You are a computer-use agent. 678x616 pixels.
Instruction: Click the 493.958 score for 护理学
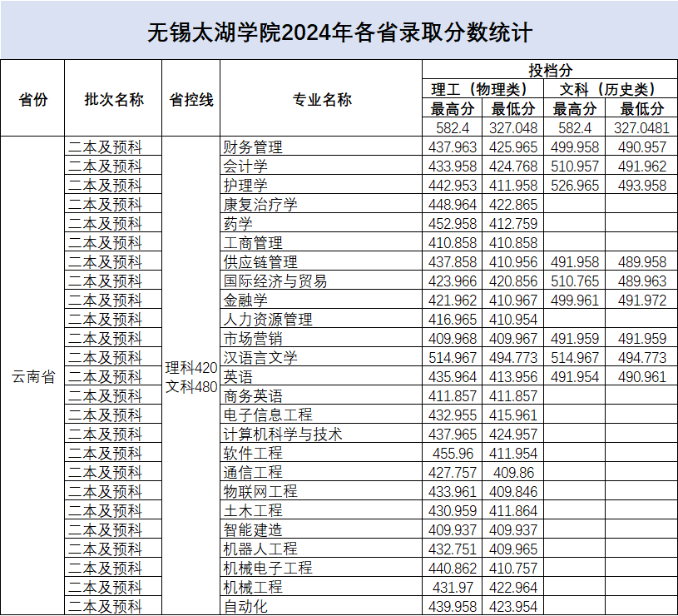[641, 185]
